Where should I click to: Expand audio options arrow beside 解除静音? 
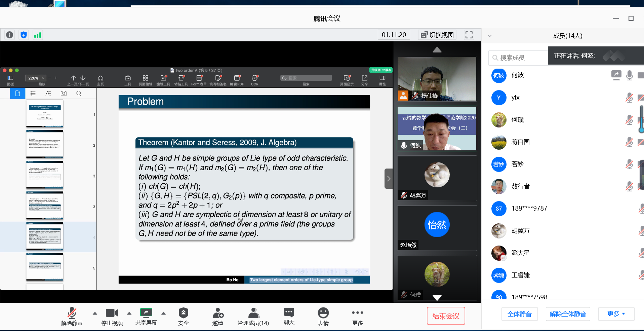95,313
